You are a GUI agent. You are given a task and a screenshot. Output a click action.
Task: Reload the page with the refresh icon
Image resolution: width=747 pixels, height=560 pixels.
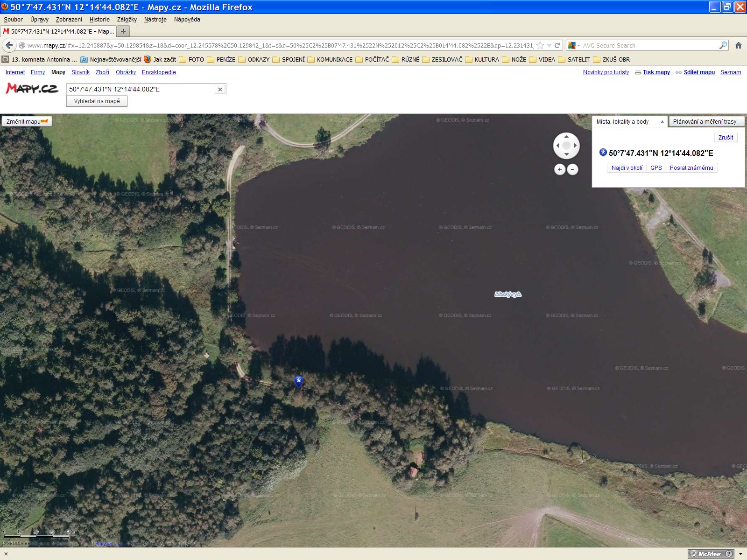coord(557,45)
